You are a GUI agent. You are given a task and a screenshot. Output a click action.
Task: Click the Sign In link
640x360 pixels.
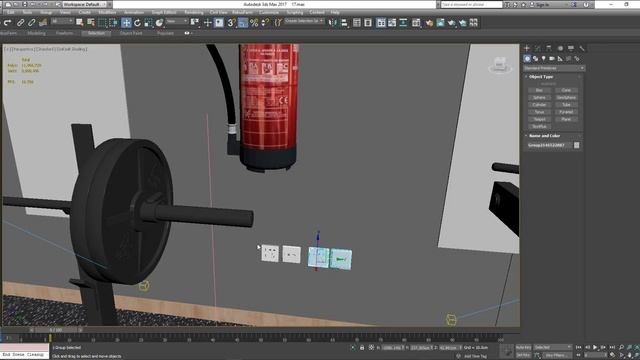tap(542, 4)
